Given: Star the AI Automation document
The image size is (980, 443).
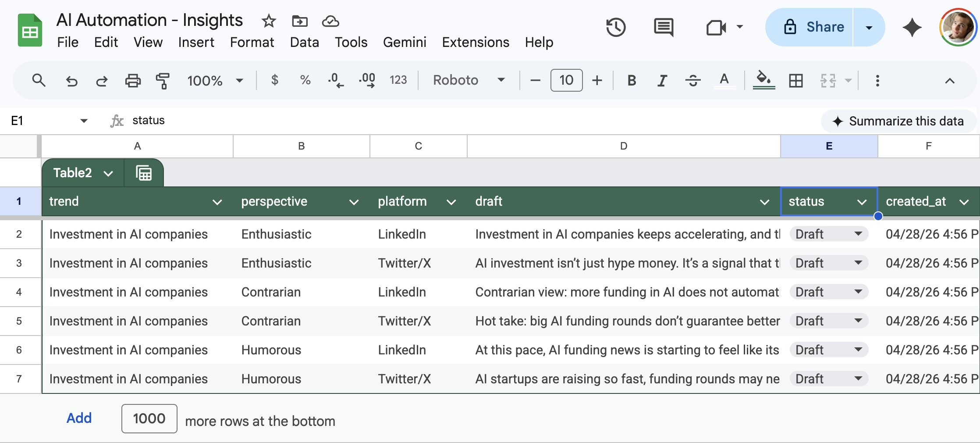Looking at the screenshot, I should pyautogui.click(x=268, y=21).
